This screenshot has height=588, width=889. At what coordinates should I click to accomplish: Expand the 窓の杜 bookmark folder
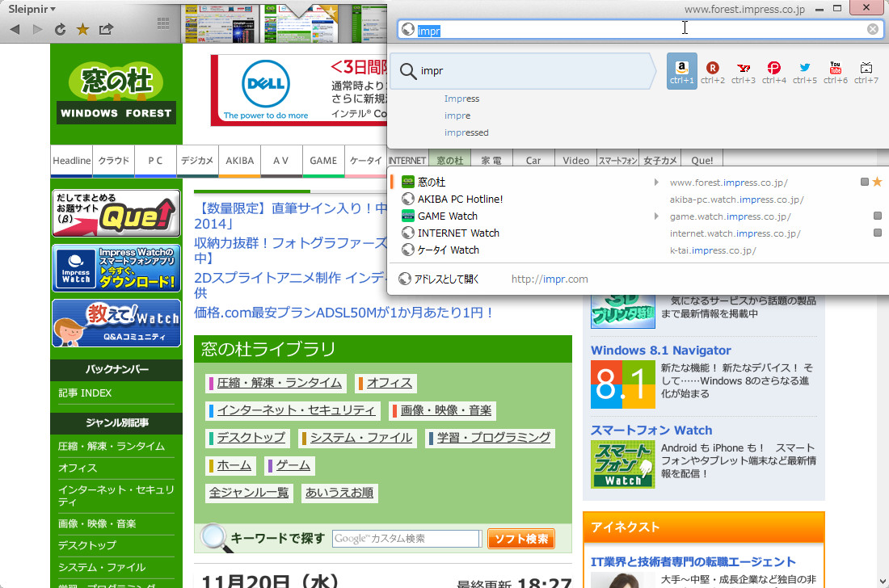(x=655, y=182)
